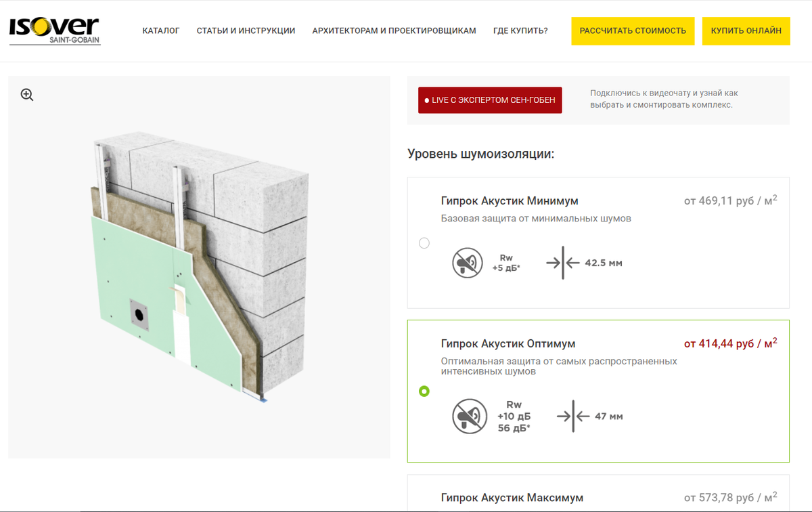Open the КАТАЛОГ menu
The image size is (812, 512).
point(161,31)
